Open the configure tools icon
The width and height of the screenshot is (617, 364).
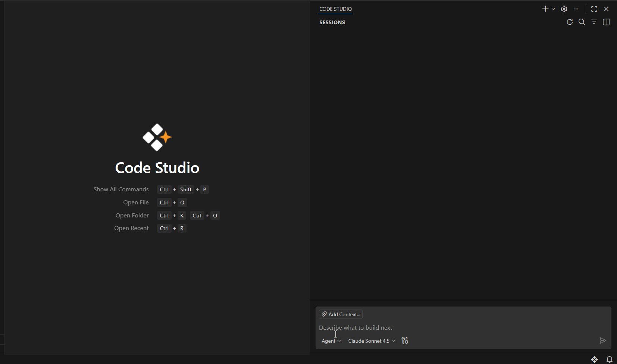pos(405,341)
